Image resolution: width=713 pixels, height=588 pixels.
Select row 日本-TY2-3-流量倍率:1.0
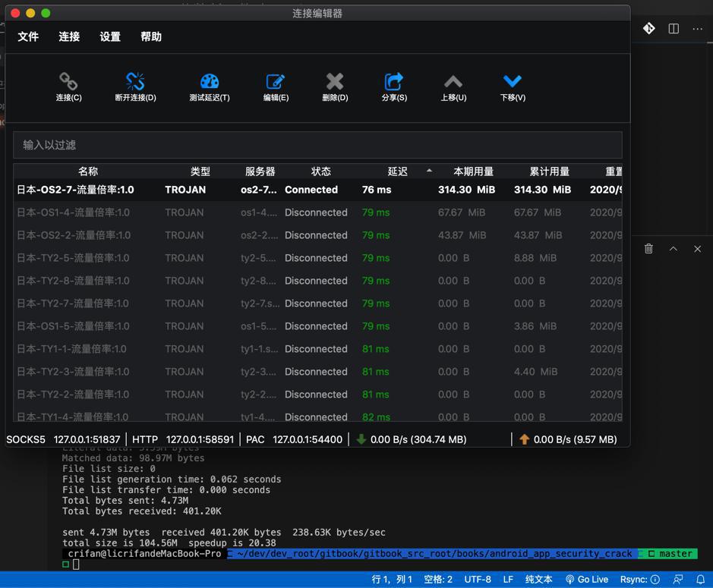coord(317,371)
